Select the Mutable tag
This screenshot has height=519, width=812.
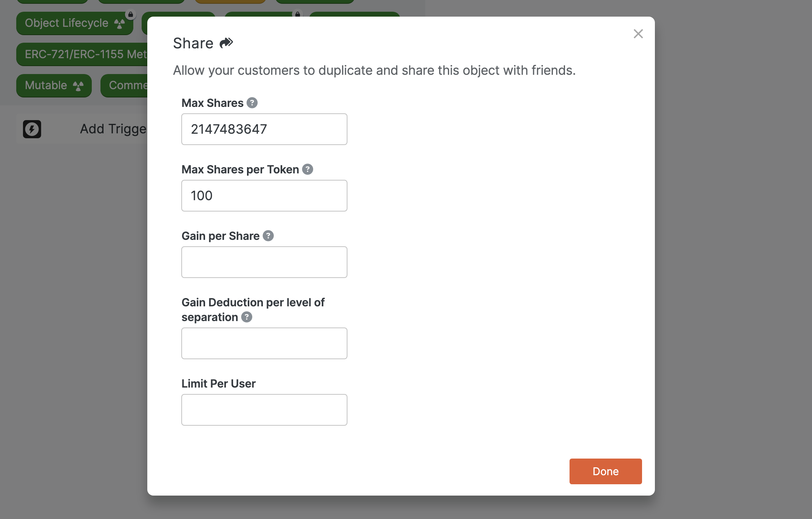pos(54,85)
